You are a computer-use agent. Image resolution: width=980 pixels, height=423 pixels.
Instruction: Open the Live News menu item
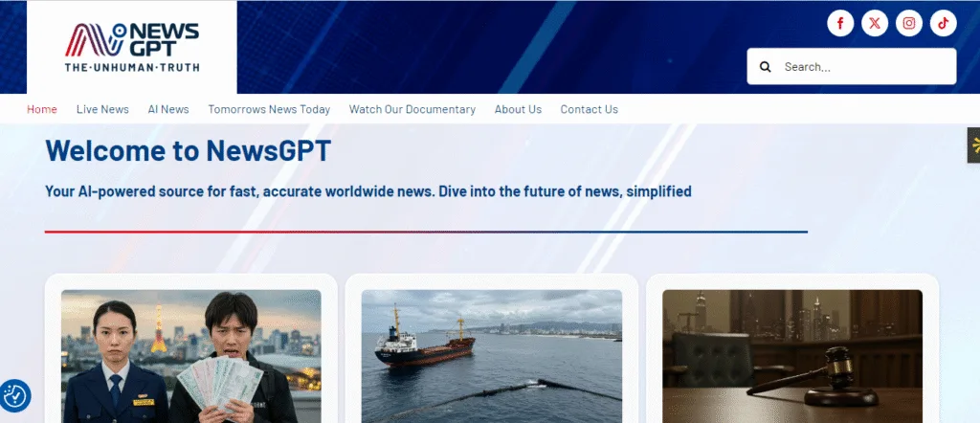tap(102, 109)
